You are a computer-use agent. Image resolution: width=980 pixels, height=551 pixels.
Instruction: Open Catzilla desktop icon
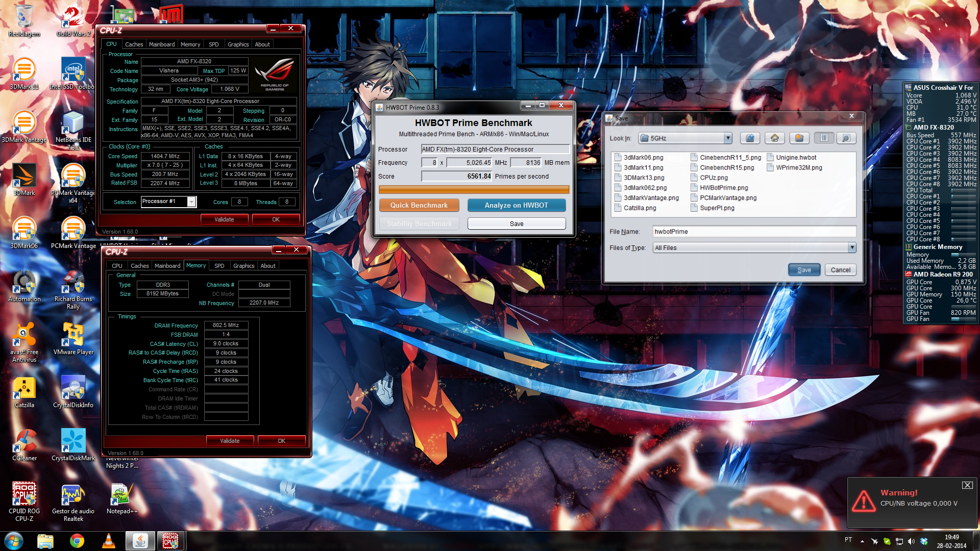[24, 392]
